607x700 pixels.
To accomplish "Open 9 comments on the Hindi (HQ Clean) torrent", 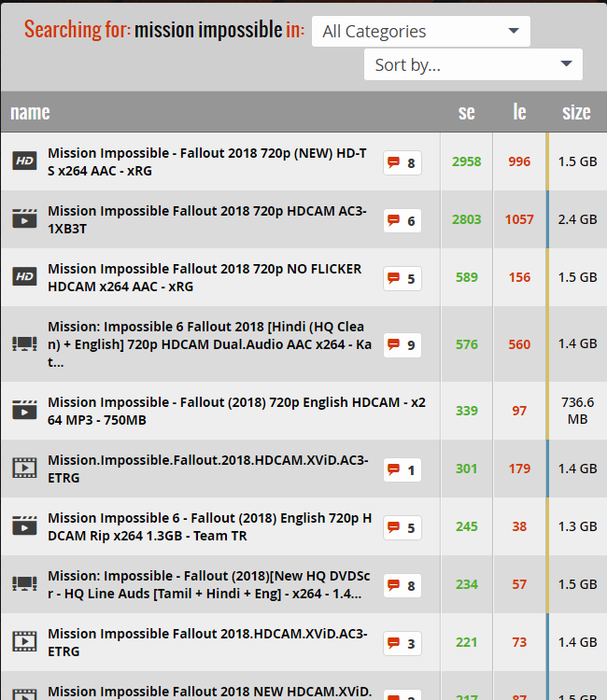I will [402, 345].
